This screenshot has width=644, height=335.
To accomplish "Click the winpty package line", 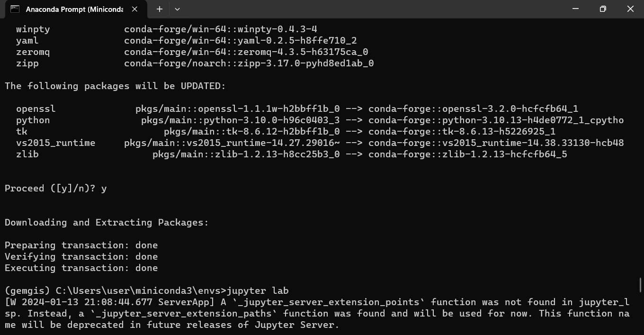I will click(x=167, y=29).
